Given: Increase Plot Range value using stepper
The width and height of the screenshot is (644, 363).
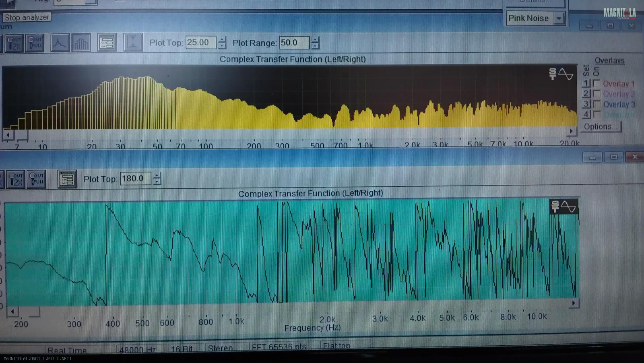Looking at the screenshot, I should (x=316, y=39).
